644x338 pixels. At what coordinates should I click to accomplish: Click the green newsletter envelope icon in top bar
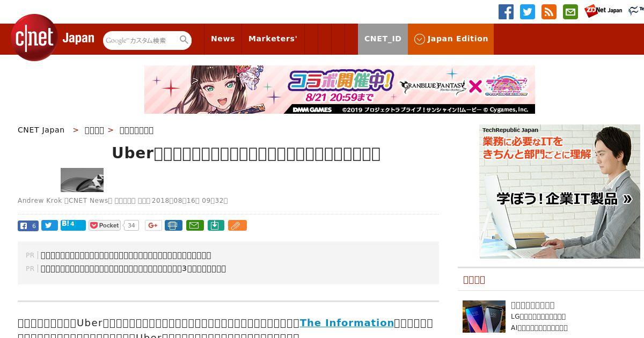pyautogui.click(x=570, y=11)
